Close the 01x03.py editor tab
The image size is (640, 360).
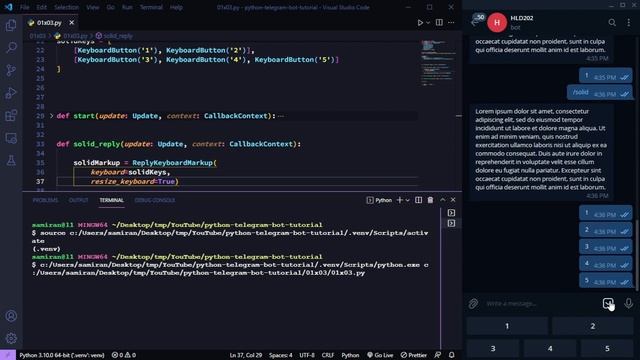click(71, 23)
